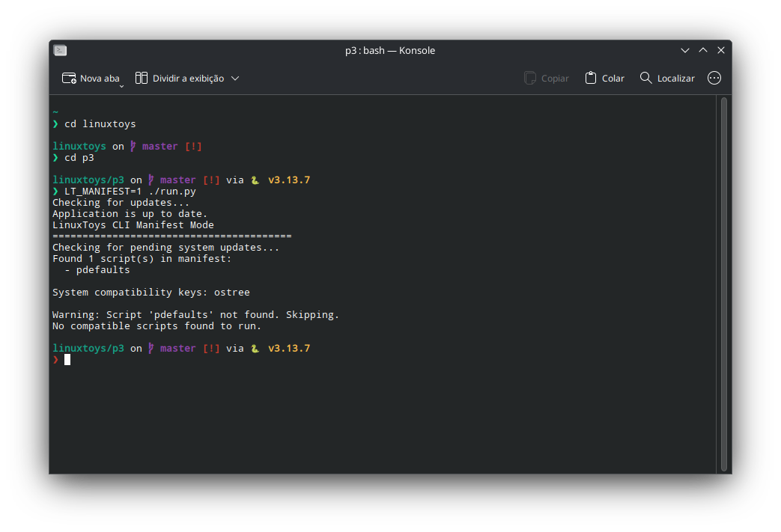Click the Copiar clipboard icon

[x=530, y=77]
